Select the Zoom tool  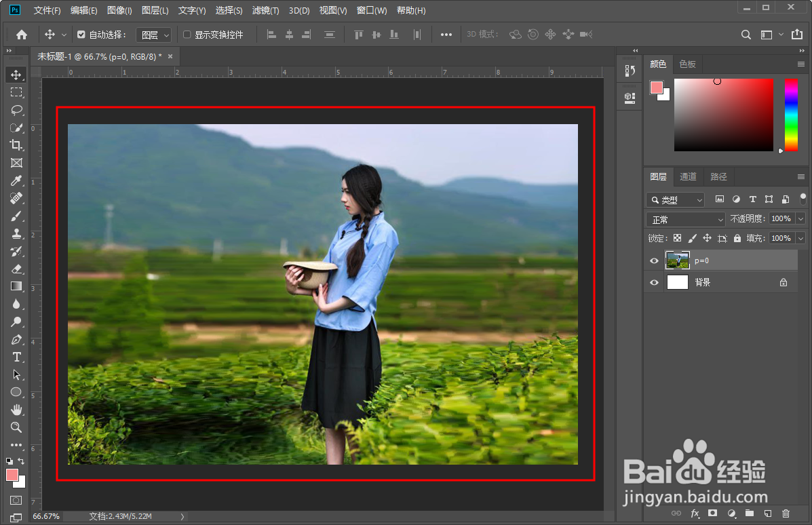point(16,427)
